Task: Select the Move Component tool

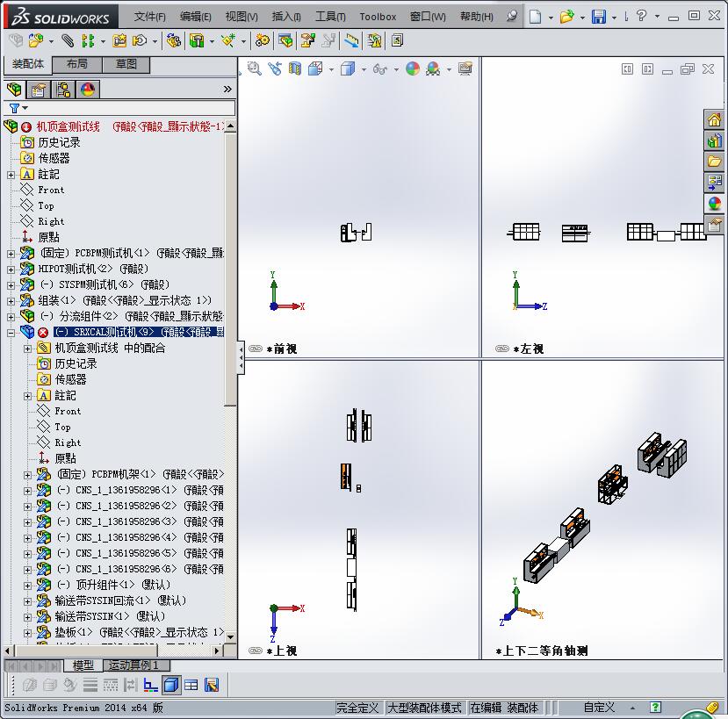Action: 140,41
